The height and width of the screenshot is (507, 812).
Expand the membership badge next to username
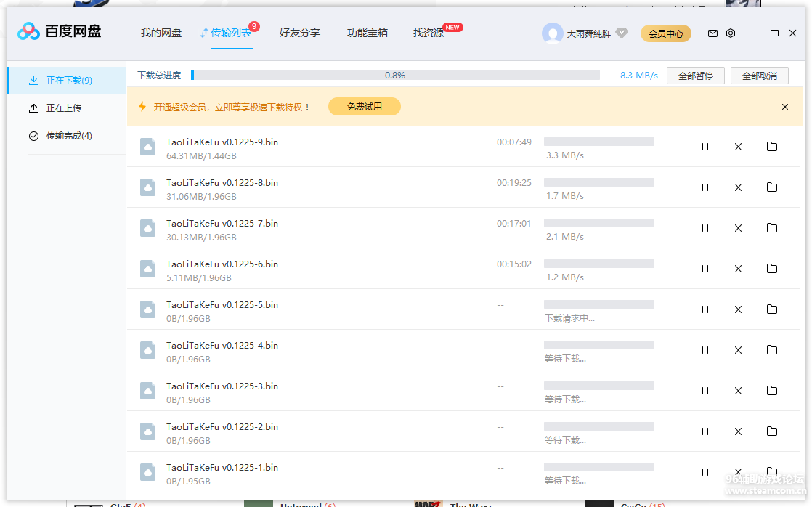coord(621,33)
